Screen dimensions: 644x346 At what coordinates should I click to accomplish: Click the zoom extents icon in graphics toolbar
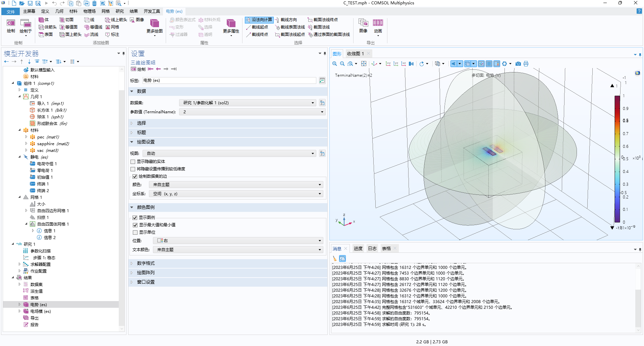[364, 64]
